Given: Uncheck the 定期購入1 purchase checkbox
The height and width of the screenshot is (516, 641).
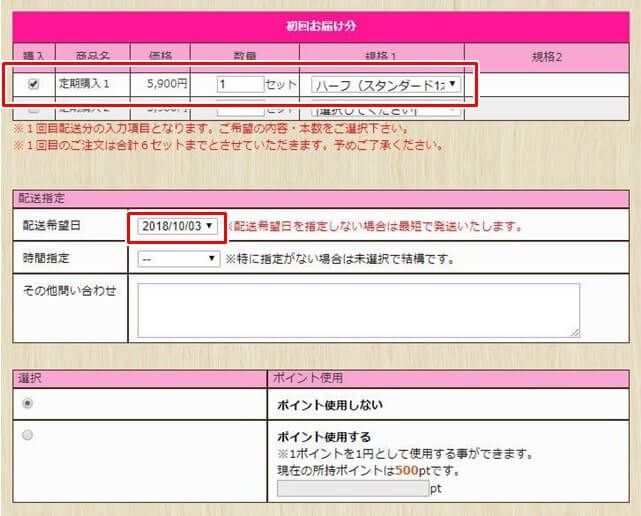Looking at the screenshot, I should 34,84.
